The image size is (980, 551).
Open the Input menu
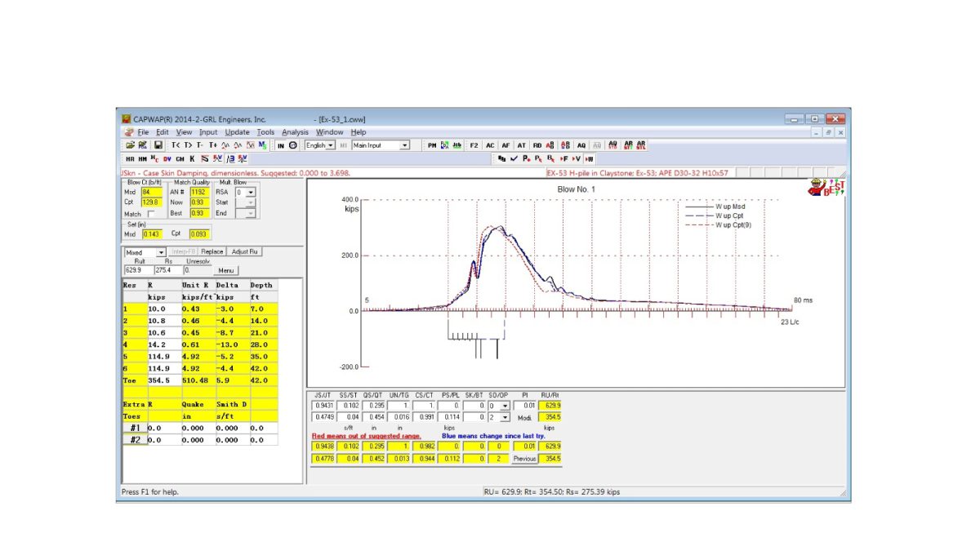pyautogui.click(x=208, y=132)
